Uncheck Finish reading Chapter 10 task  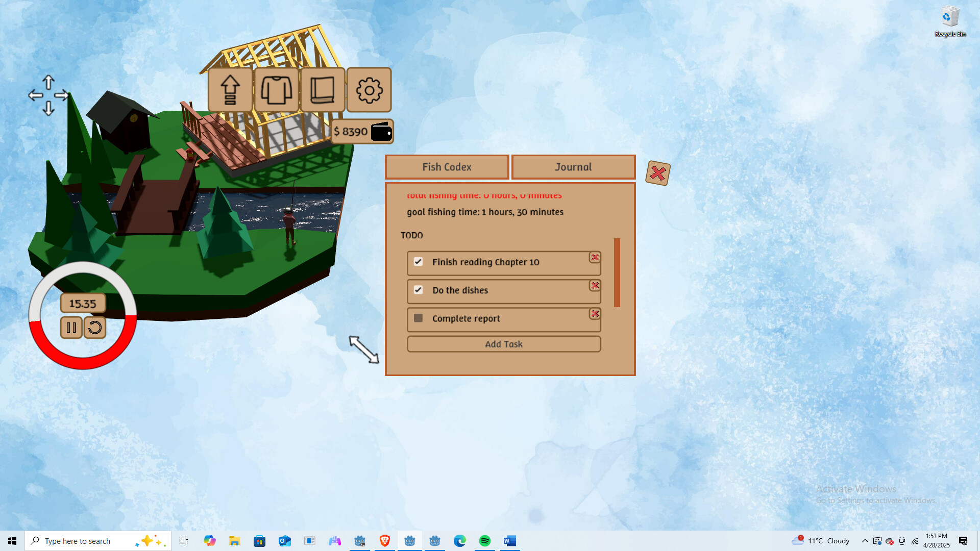coord(418,262)
